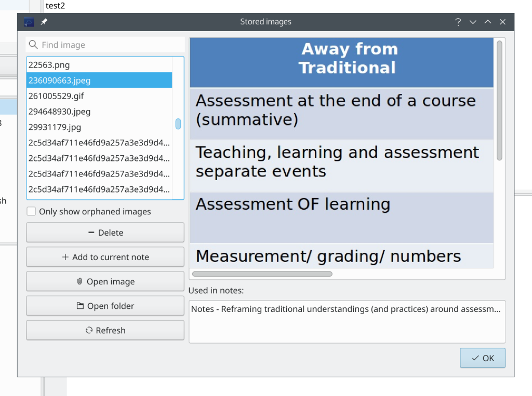Select 22563.png in the image list
The width and height of the screenshot is (532, 396).
click(x=49, y=65)
